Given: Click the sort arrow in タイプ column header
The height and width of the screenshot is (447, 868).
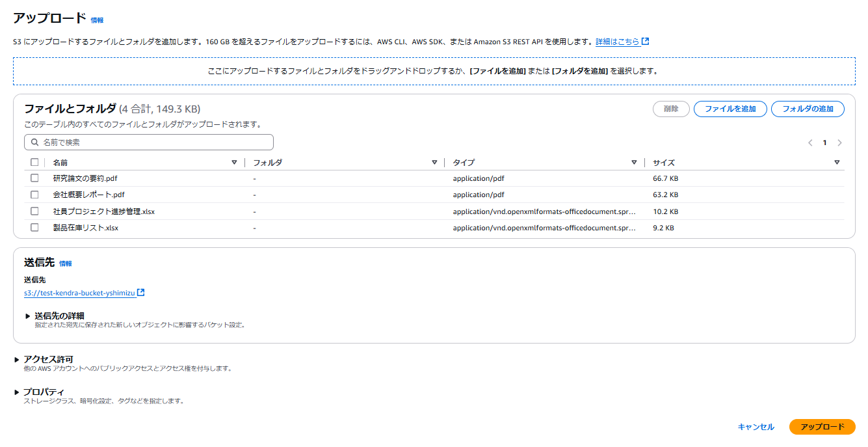Looking at the screenshot, I should (x=634, y=163).
